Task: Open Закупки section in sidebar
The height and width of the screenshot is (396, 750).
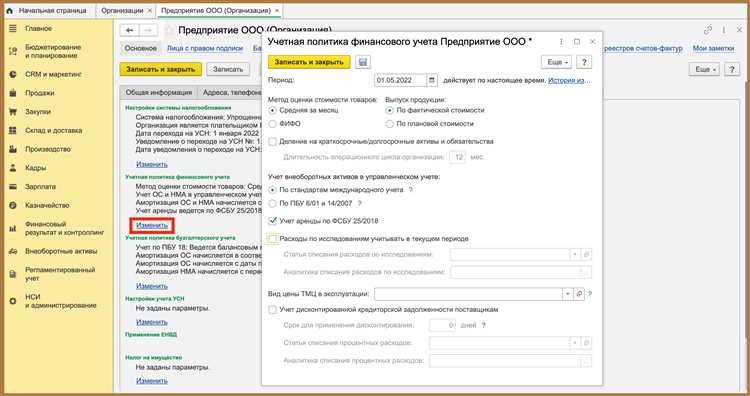Action: pos(38,111)
